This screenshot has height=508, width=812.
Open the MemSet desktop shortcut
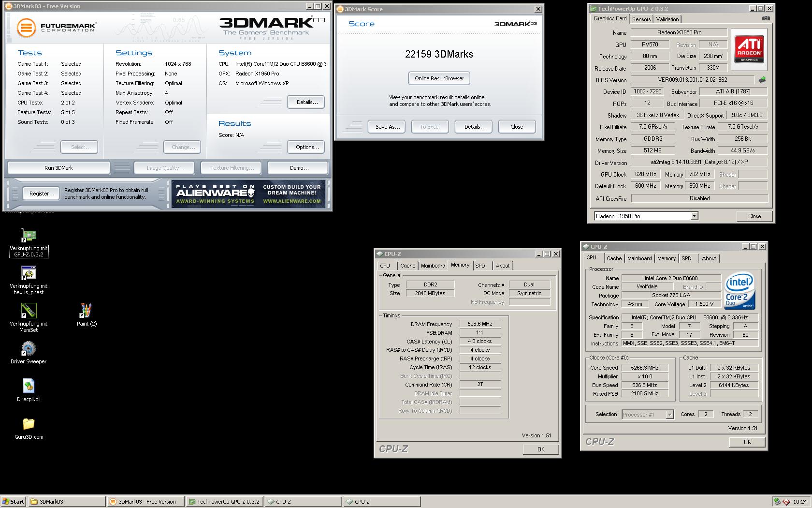click(x=29, y=318)
